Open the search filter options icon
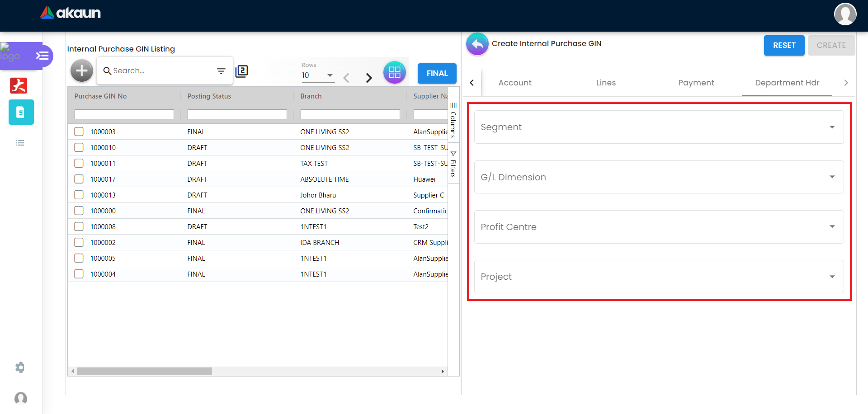The image size is (868, 414). click(x=221, y=71)
